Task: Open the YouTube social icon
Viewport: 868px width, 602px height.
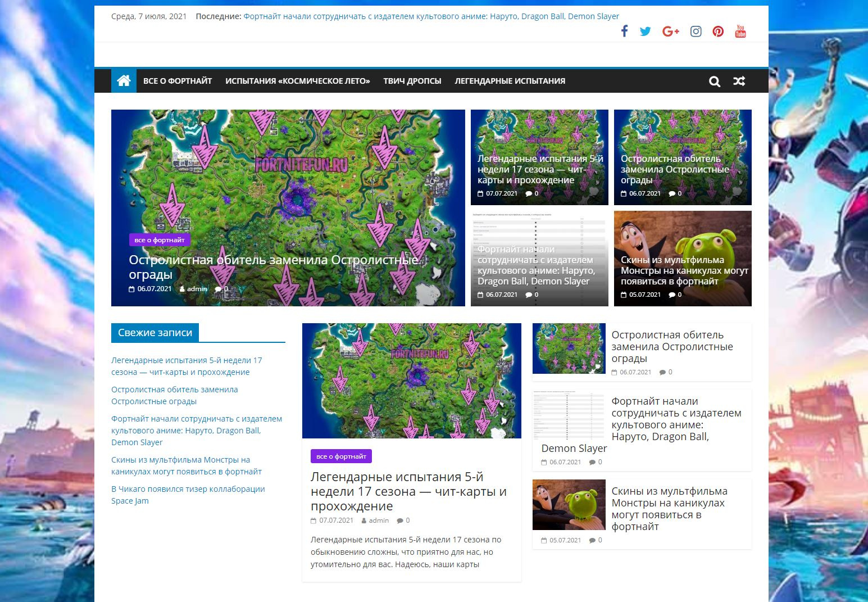Action: 740,31
